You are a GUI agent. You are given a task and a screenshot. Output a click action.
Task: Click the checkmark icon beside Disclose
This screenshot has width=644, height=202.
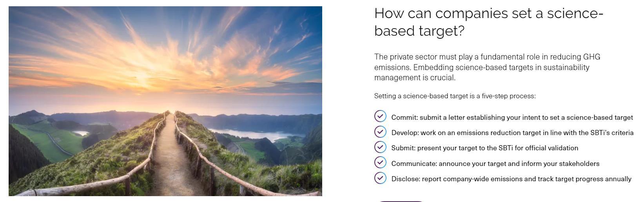(x=380, y=178)
